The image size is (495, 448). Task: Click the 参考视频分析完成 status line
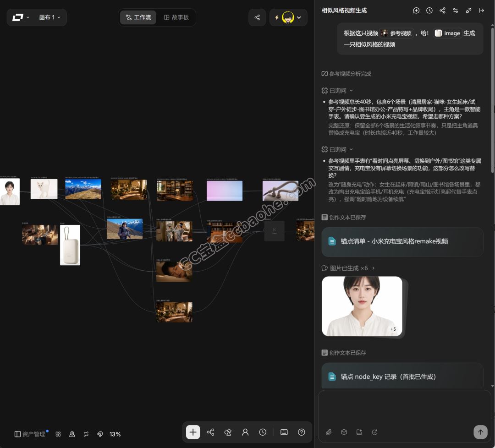[346, 73]
